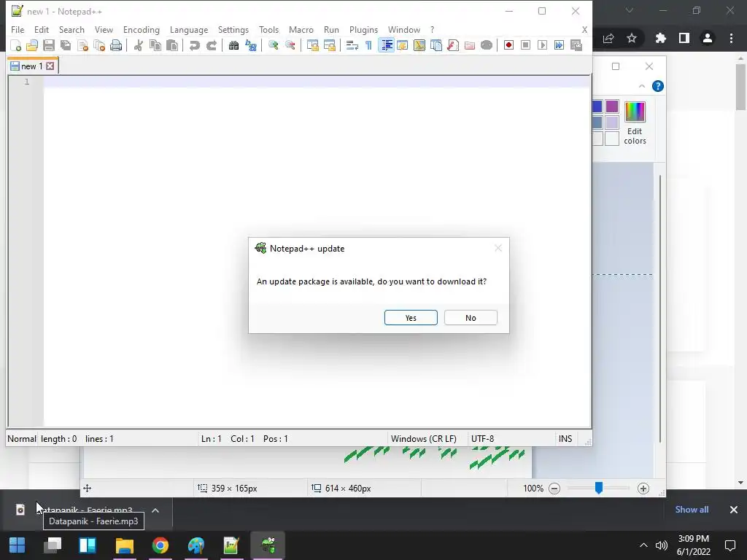Open the Windows Start menu

tap(18, 545)
